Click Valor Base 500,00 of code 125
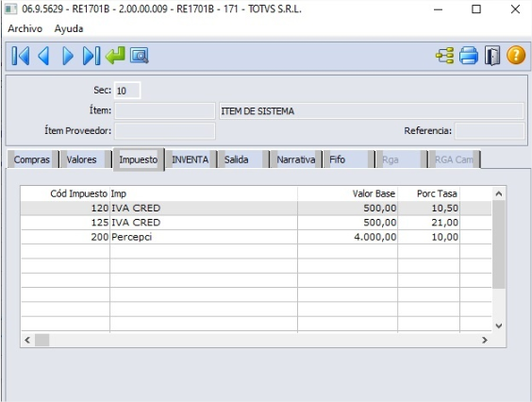This screenshot has width=532, height=402. [x=347, y=223]
